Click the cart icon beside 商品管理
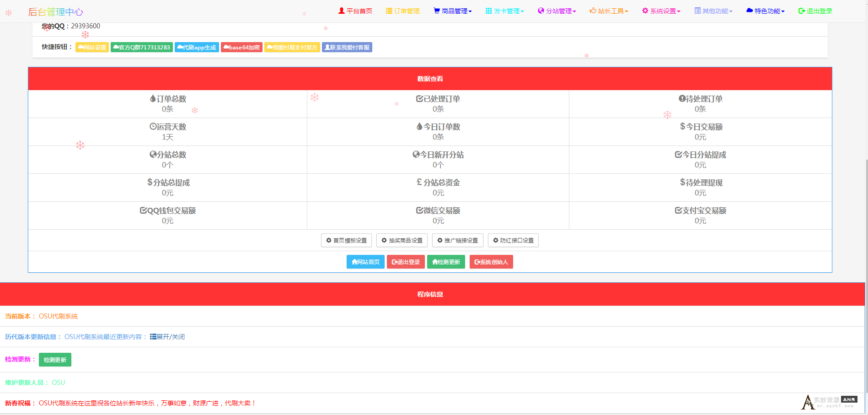 pyautogui.click(x=437, y=11)
